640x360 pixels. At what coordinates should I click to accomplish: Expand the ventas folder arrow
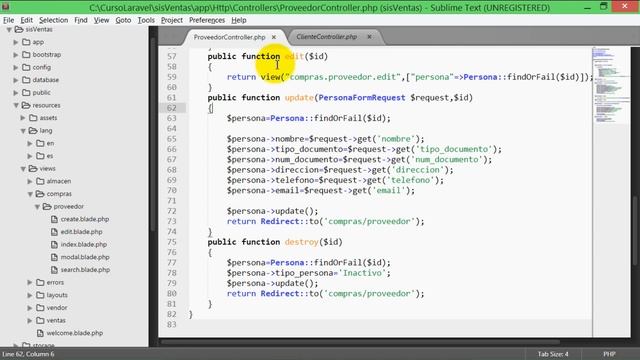pyautogui.click(x=30, y=320)
